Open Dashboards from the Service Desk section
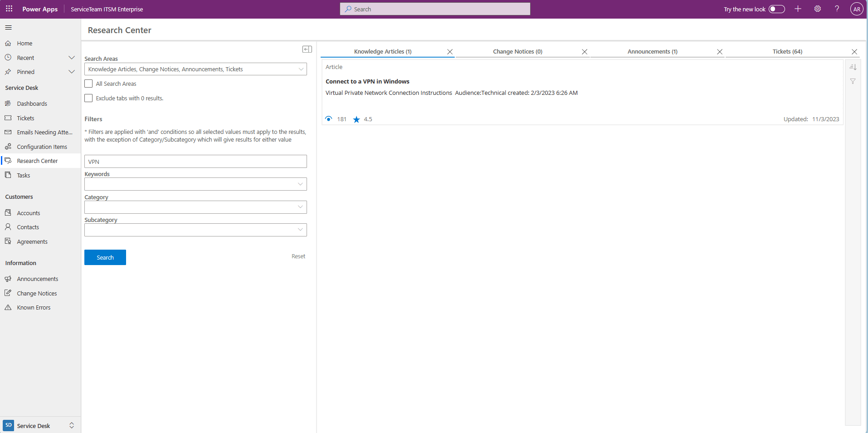868x433 pixels. [32, 103]
